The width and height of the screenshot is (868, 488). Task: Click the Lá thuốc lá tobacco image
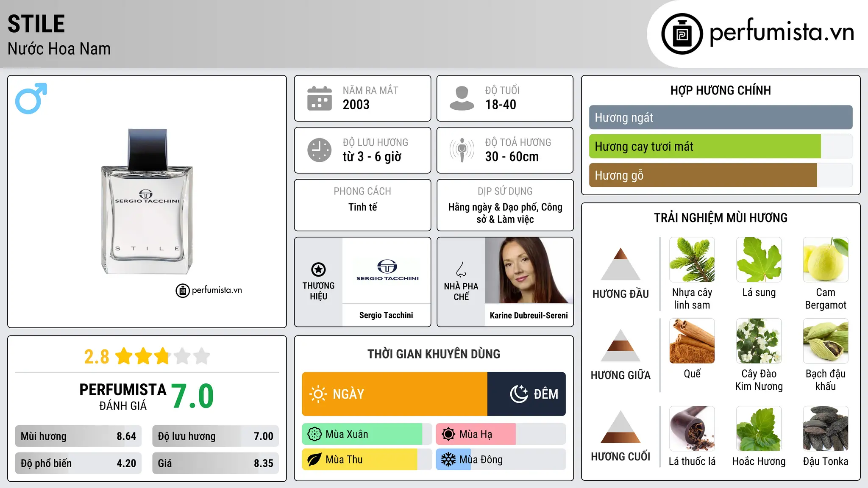click(692, 429)
